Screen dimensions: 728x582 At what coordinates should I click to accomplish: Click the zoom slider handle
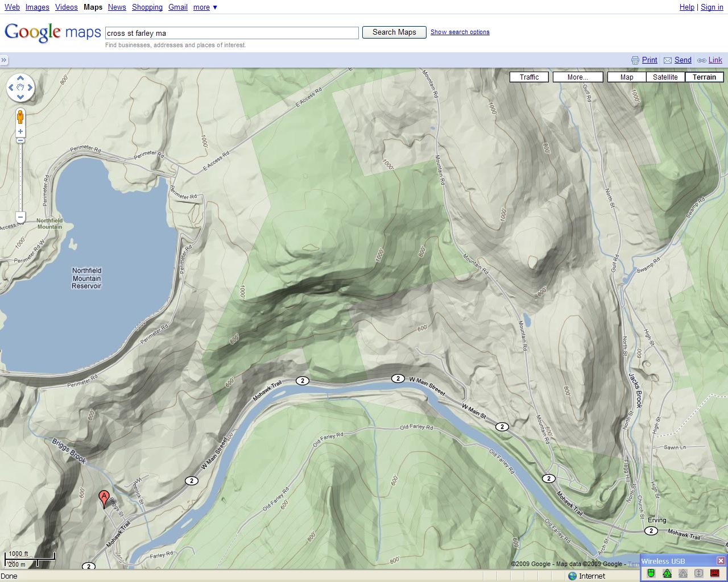click(20, 140)
